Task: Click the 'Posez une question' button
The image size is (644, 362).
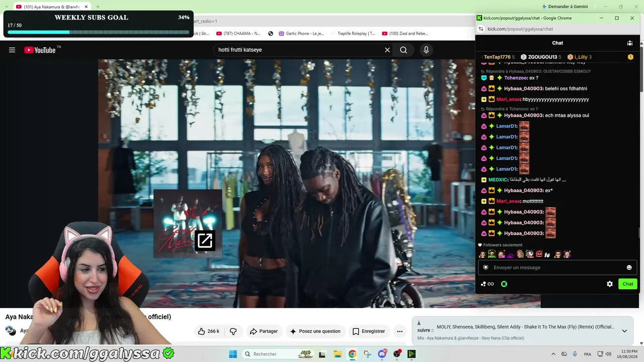Action: click(x=315, y=331)
